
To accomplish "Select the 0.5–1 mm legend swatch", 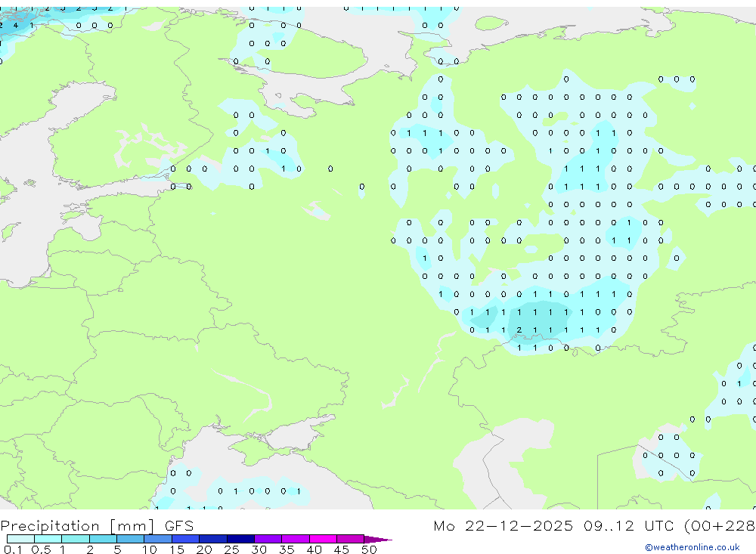I will (48, 539).
